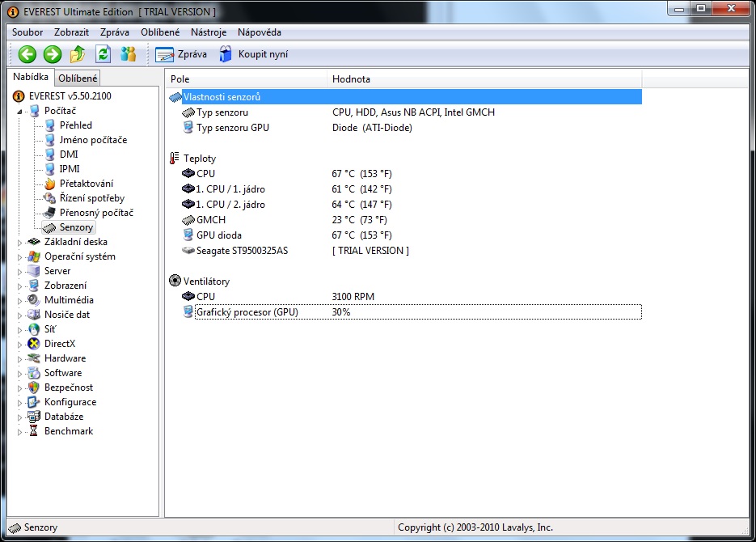756x542 pixels.
Task: Click the Databáze tree icon
Action: pyautogui.click(x=34, y=416)
